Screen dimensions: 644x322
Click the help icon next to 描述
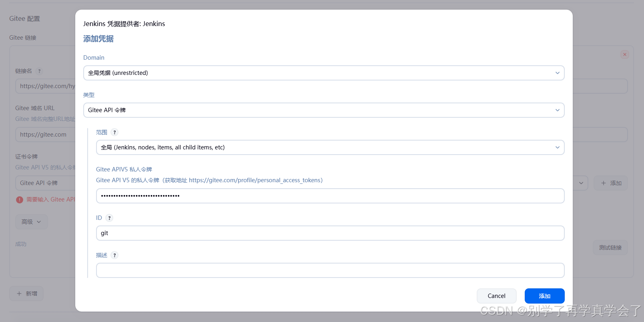coord(114,255)
